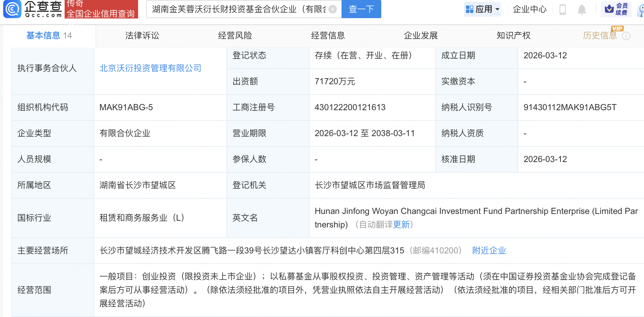Clear the search box text
Viewport: 644px width, 317px height.
click(x=333, y=9)
